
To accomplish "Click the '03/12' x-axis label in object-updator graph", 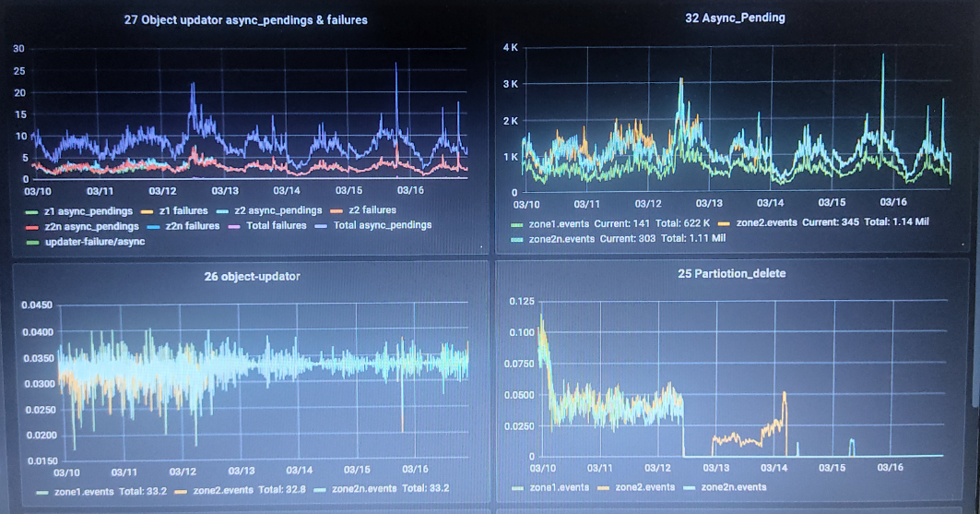I will (x=183, y=472).
